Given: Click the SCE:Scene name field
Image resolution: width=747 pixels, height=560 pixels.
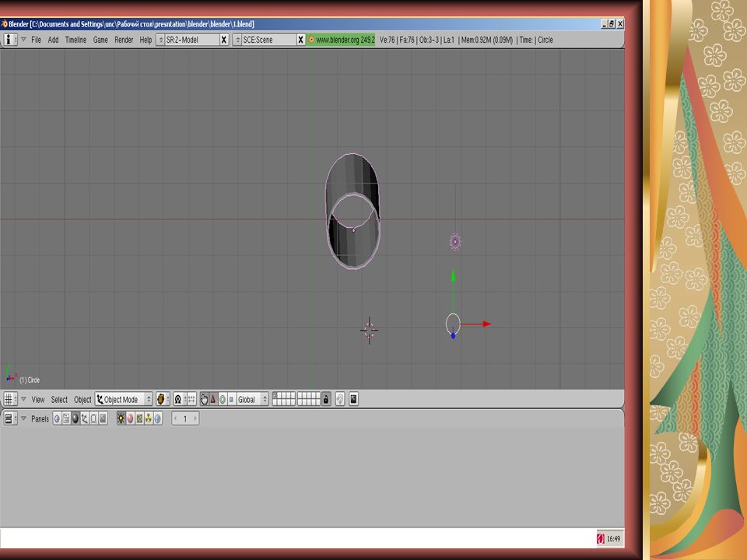Looking at the screenshot, I should click(x=269, y=40).
